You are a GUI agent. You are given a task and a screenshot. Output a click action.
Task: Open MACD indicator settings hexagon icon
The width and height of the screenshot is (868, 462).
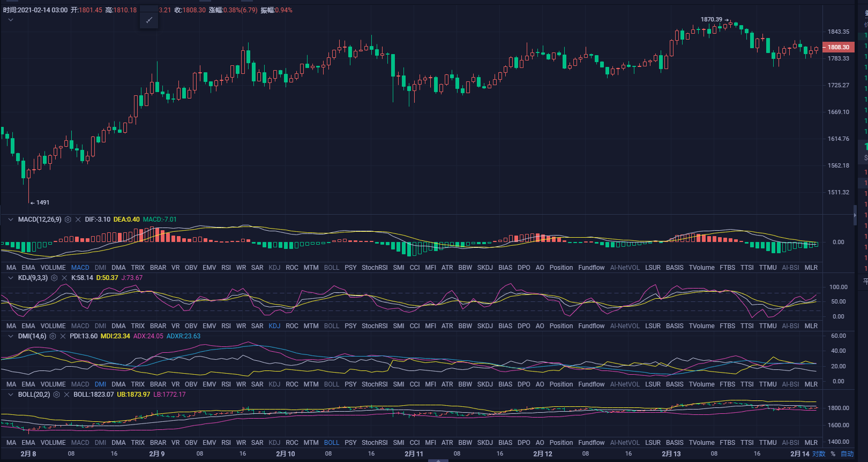[68, 219]
